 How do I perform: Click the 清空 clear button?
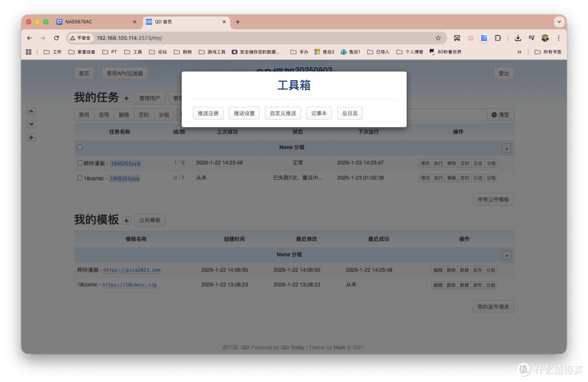(x=501, y=115)
